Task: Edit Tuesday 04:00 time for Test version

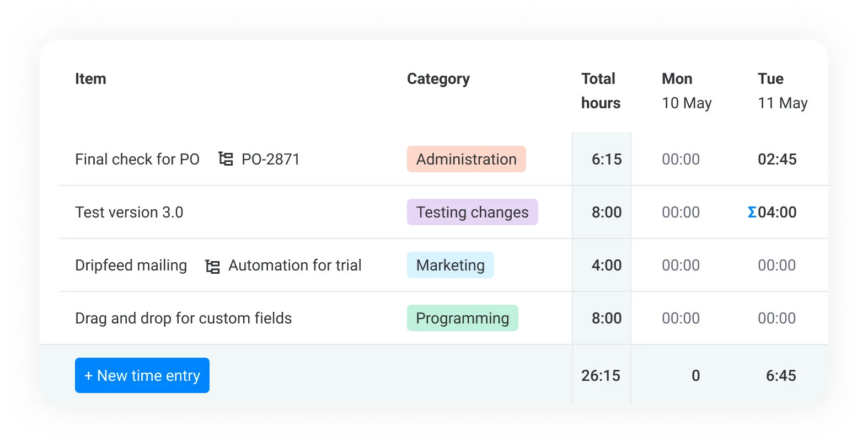Action: (x=777, y=212)
